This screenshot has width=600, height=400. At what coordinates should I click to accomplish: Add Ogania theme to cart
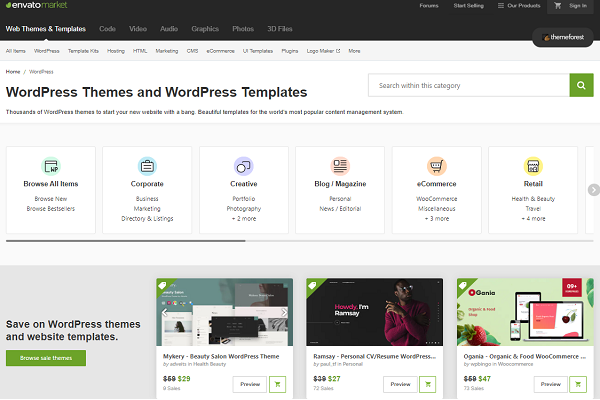coord(578,384)
